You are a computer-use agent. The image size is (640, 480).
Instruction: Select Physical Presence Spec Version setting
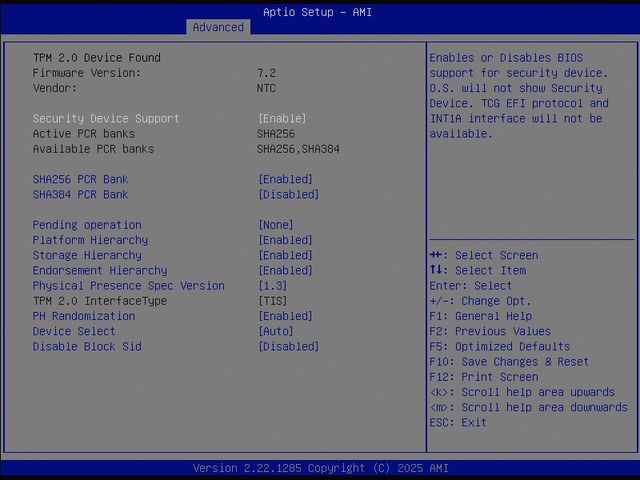(x=129, y=286)
